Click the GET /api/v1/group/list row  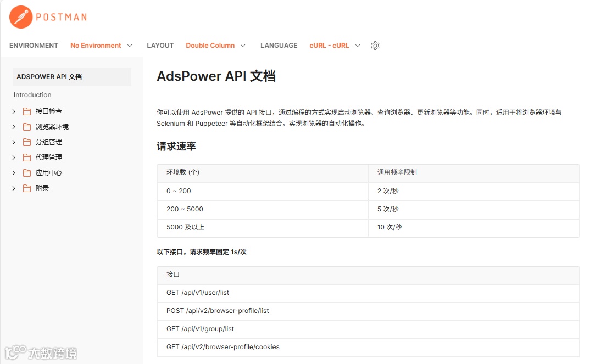tap(369, 329)
